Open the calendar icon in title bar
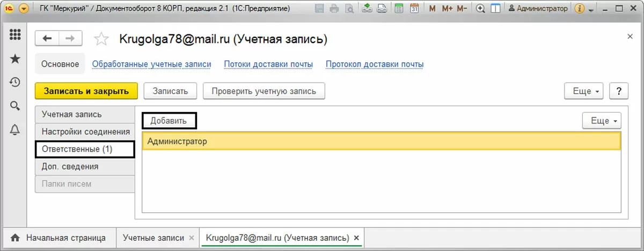The height and width of the screenshot is (251, 644). tap(414, 9)
